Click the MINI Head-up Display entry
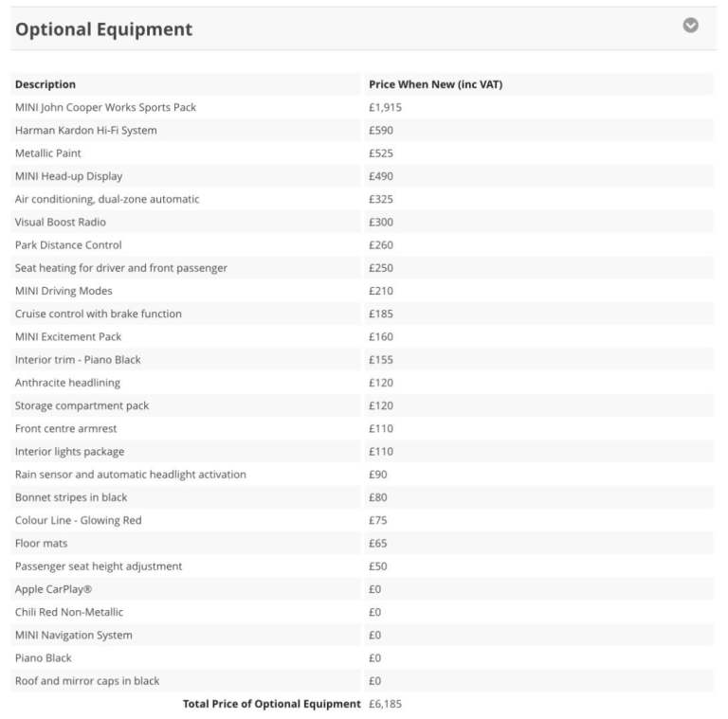728x719 pixels. point(68,176)
